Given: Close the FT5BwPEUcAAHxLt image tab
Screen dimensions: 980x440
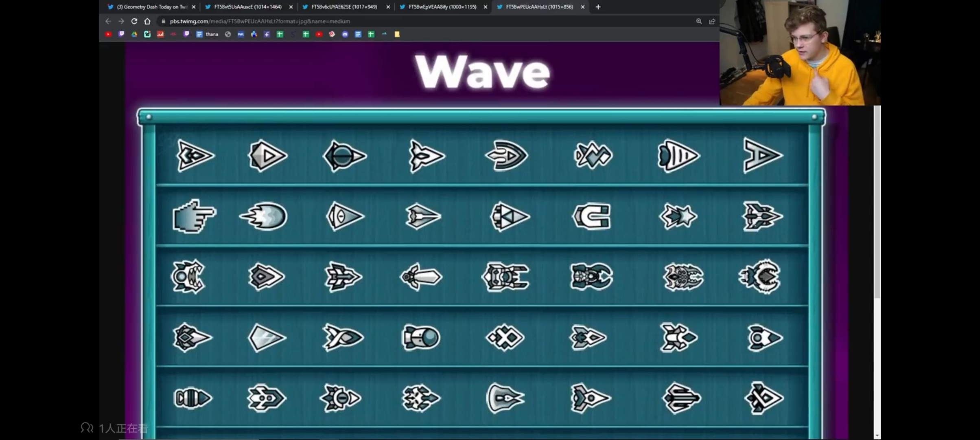Looking at the screenshot, I should point(583,7).
